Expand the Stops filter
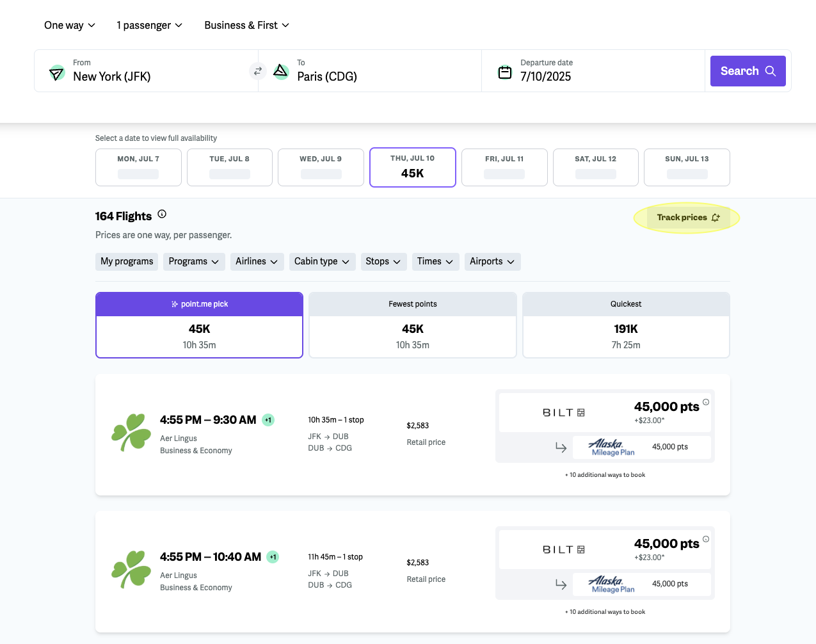Screen dimensions: 816x644 pyautogui.click(x=383, y=261)
